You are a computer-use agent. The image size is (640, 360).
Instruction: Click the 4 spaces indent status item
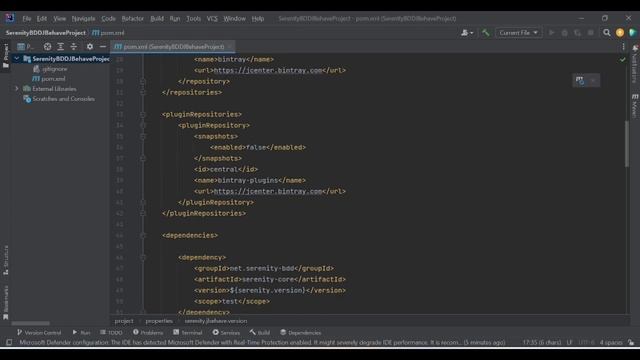(x=611, y=342)
